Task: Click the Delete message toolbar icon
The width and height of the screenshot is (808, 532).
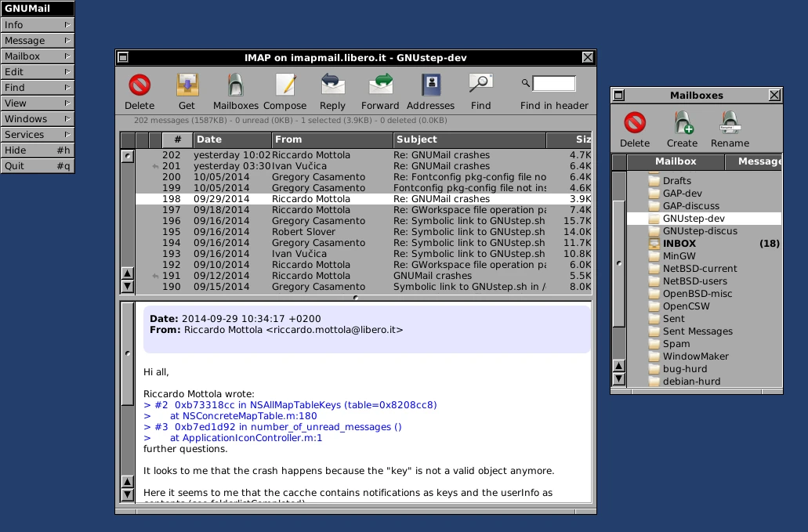Action: click(140, 83)
